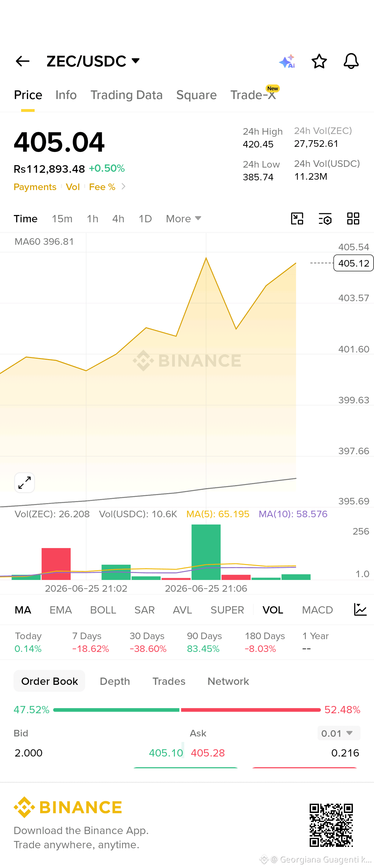Viewport: 374px width, 868px height.
Task: Open the grid layout icon
Action: [x=353, y=218]
